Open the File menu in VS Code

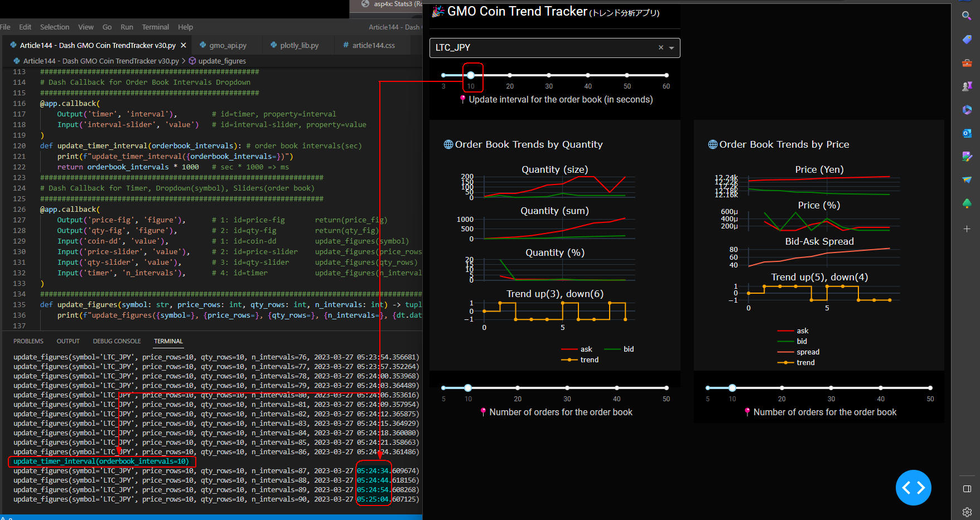pos(5,27)
